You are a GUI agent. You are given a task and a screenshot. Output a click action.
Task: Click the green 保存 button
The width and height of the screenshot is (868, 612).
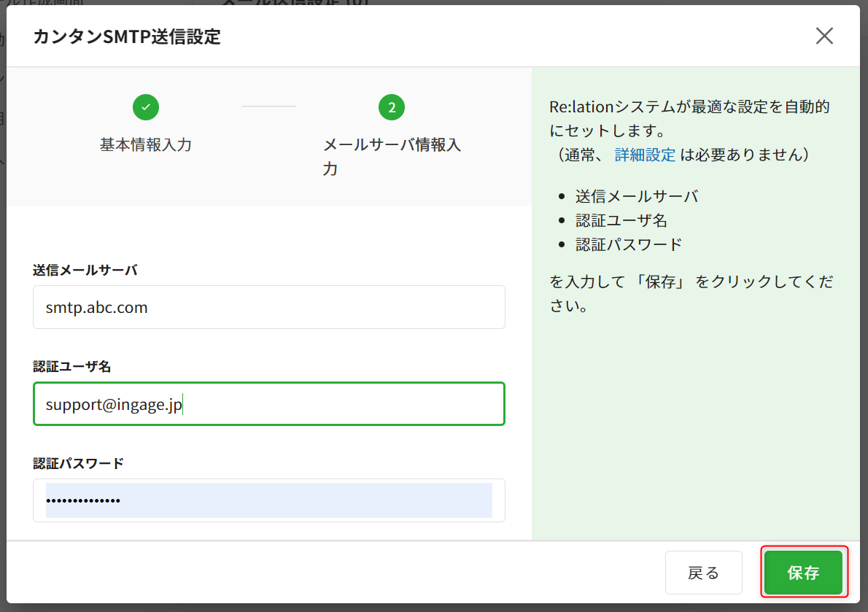[x=803, y=573]
